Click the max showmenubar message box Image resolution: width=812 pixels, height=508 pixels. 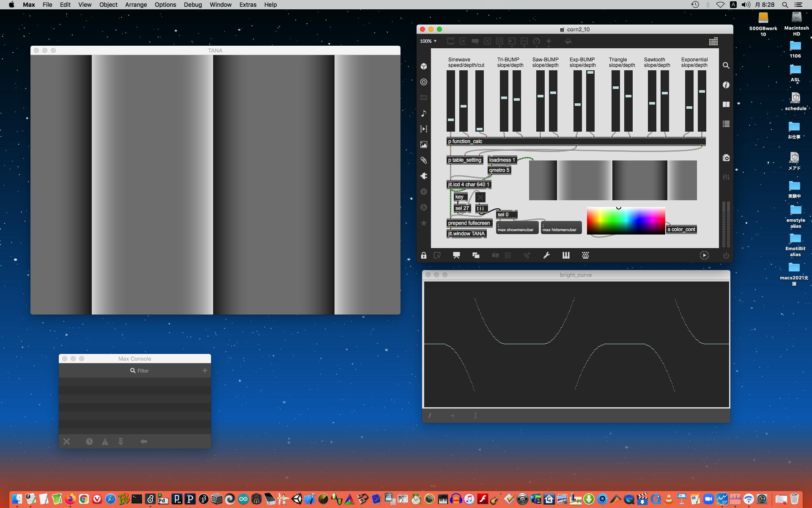(x=517, y=228)
